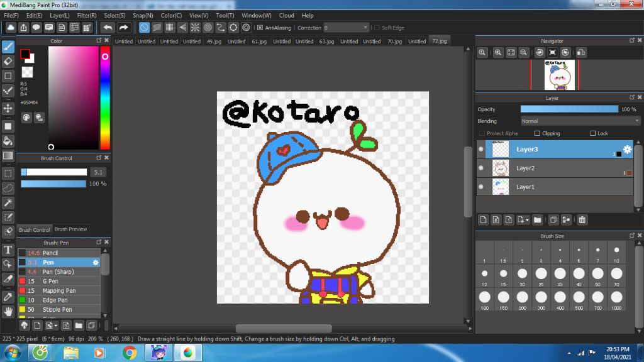The height and width of the screenshot is (362, 644).
Task: Hide Layer1 using its visibility dot
Action: pos(481,187)
